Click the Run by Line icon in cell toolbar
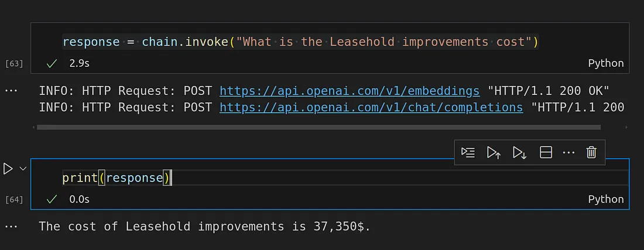This screenshot has width=644, height=250. (x=468, y=153)
